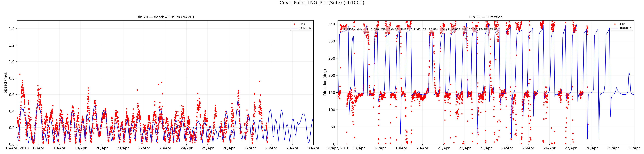This screenshot has width=644, height=154.
Task: Click the 16/Apr, 2018 tick on direction plot
Action: (x=337, y=148)
